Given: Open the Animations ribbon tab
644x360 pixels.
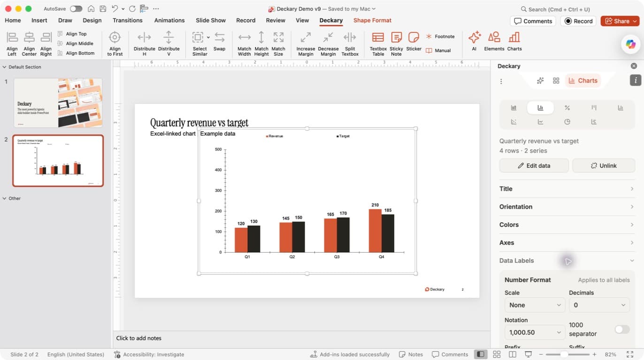Looking at the screenshot, I should [169, 21].
